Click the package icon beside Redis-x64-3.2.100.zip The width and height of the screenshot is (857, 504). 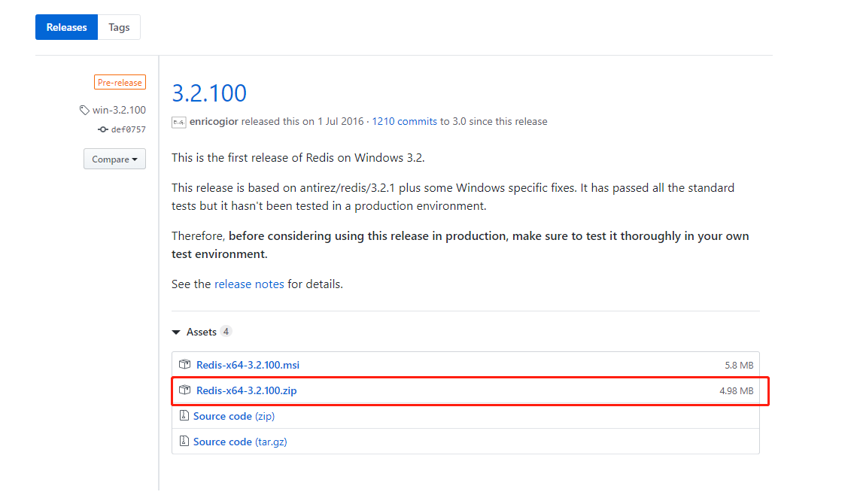185,390
